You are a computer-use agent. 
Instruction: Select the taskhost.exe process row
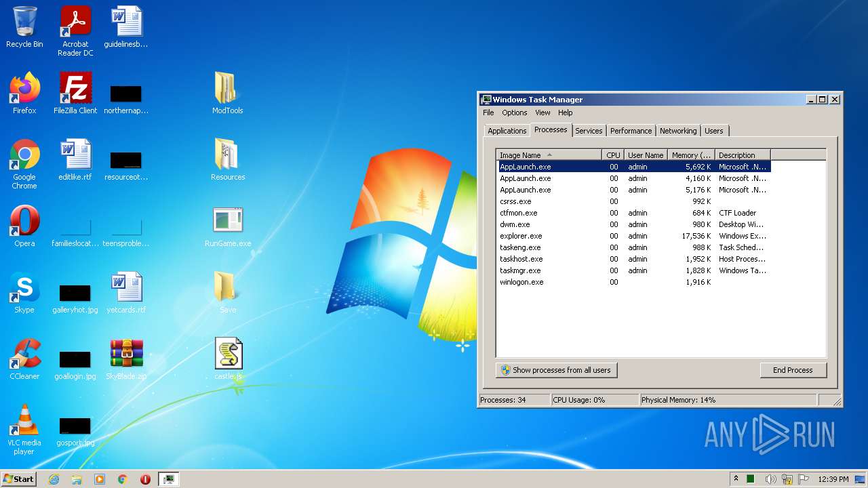tap(633, 259)
